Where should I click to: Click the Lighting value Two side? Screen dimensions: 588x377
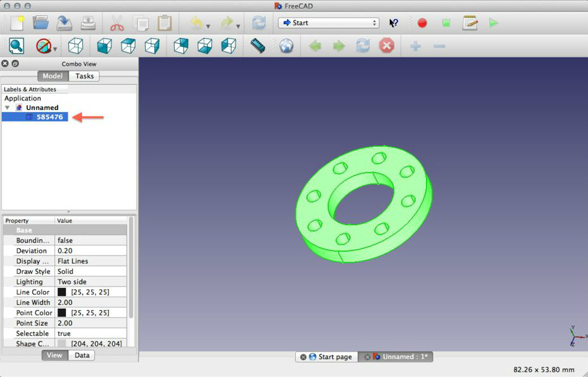pos(91,281)
